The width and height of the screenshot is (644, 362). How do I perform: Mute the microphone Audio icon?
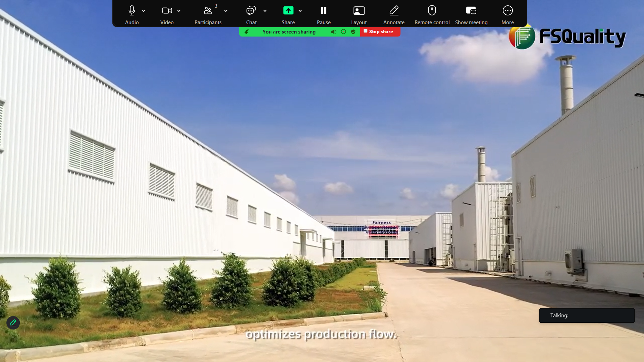pos(132,11)
